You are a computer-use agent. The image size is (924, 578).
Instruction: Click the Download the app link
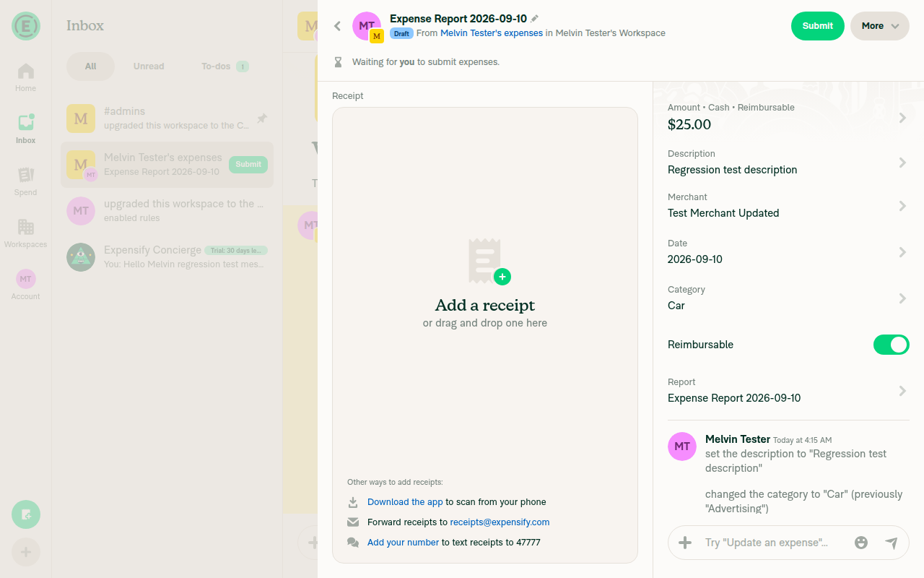405,502
